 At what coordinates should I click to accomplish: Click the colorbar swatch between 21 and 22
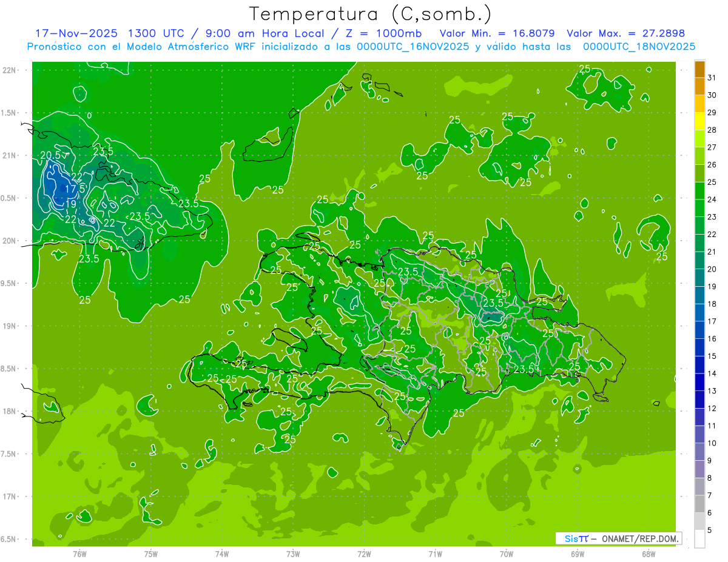coord(699,243)
